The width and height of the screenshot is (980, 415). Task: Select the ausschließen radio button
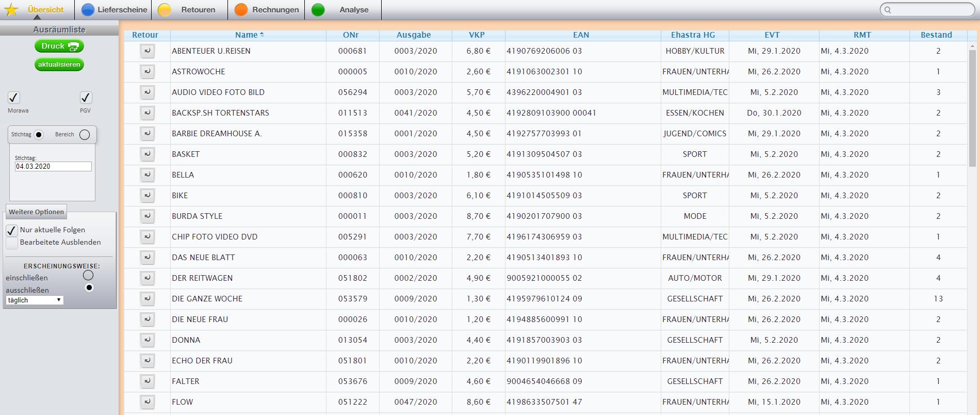point(89,288)
